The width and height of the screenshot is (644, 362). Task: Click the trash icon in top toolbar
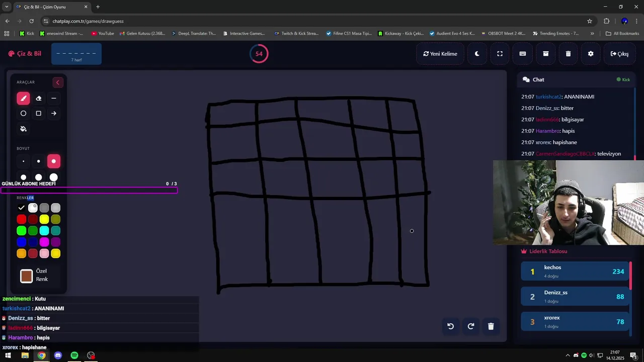pyautogui.click(x=568, y=54)
